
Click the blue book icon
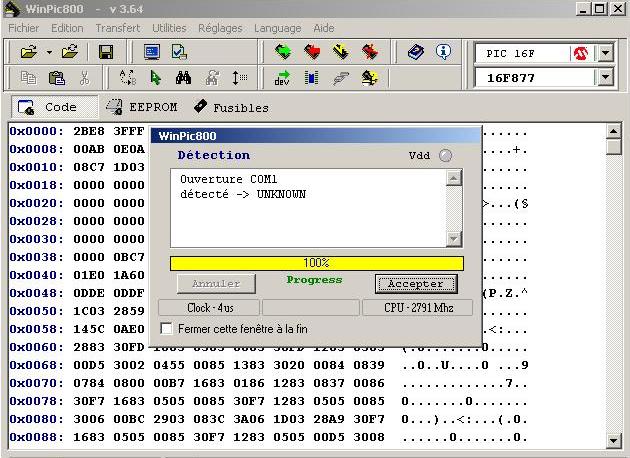point(415,52)
